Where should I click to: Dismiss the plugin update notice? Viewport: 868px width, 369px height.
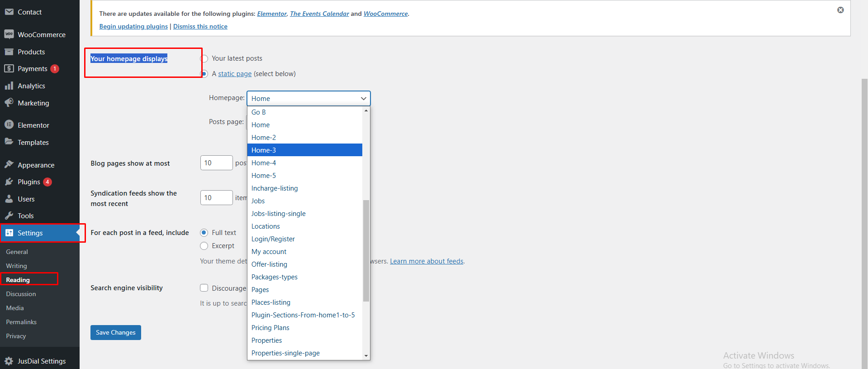[x=840, y=10]
